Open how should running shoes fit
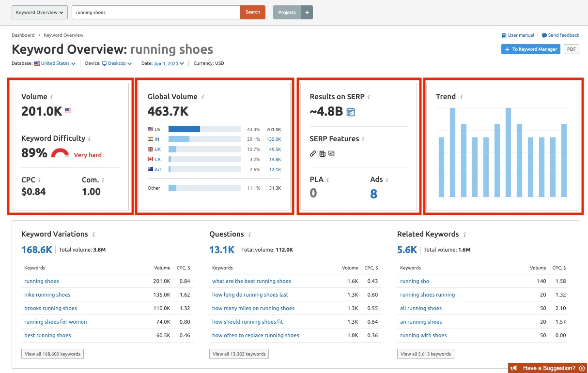This screenshot has width=588, height=373. (248, 322)
